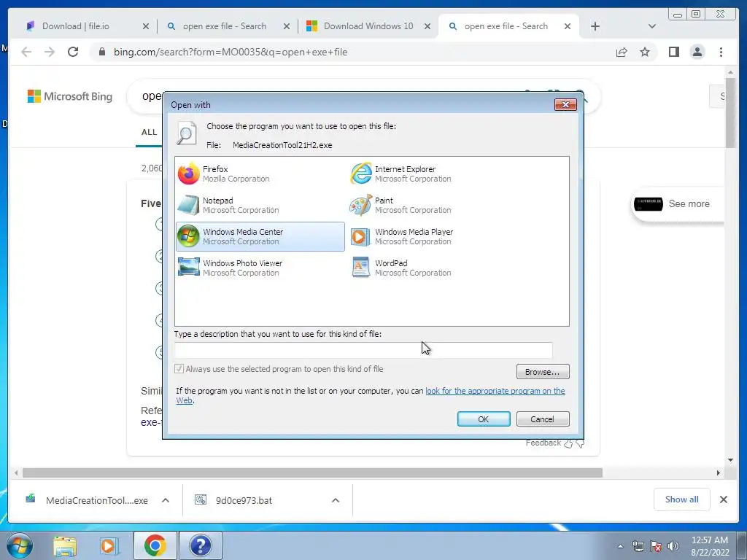Close the Download Windows 10 tab
747x560 pixels.
coord(427,26)
